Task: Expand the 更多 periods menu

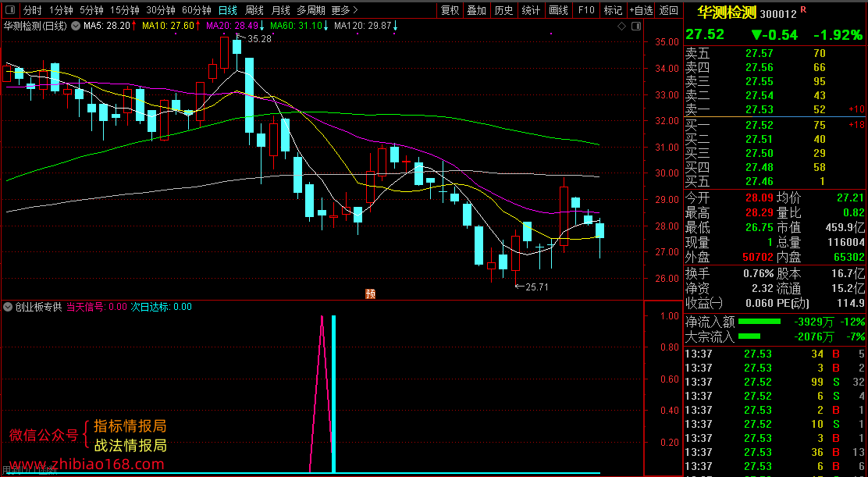Action: pos(345,10)
